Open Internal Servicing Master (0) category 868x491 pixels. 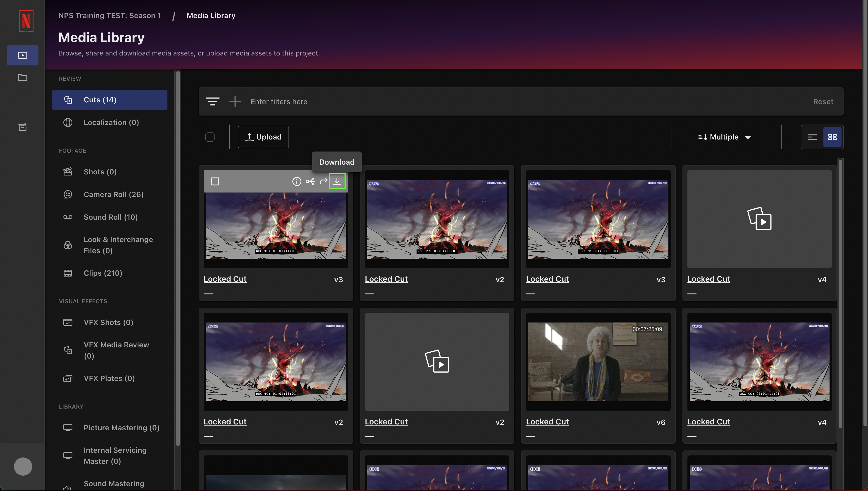tap(110, 456)
